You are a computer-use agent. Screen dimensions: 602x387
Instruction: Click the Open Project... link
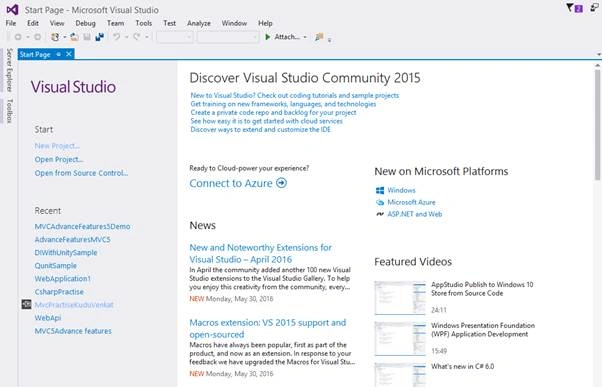[x=59, y=159]
